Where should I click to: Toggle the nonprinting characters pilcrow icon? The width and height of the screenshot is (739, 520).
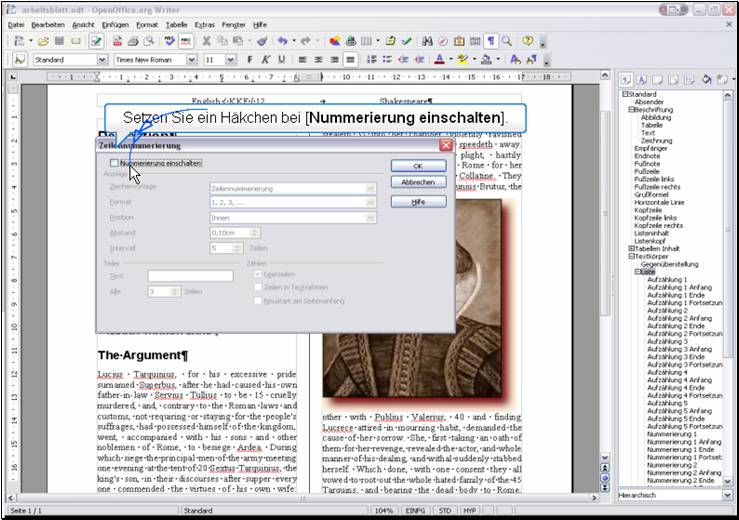(x=490, y=41)
